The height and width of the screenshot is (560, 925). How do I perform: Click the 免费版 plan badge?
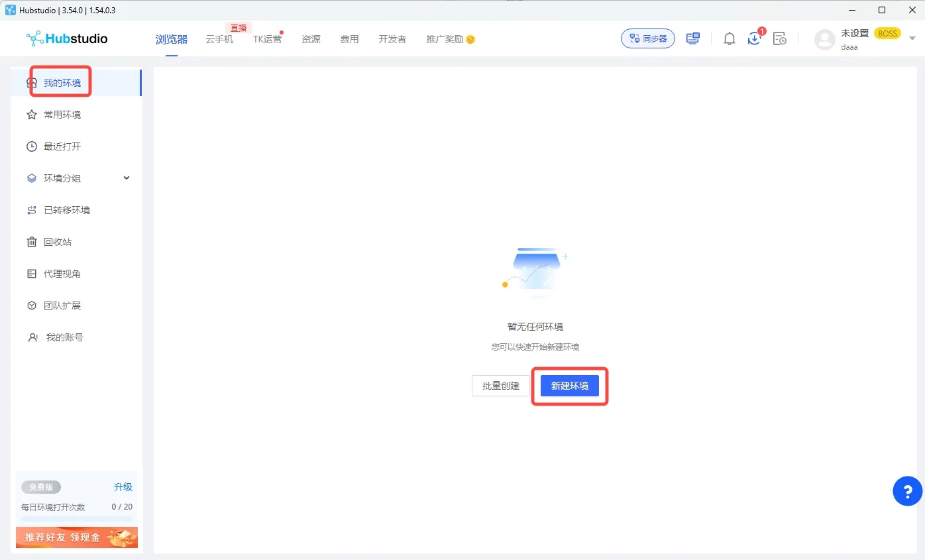(x=41, y=487)
